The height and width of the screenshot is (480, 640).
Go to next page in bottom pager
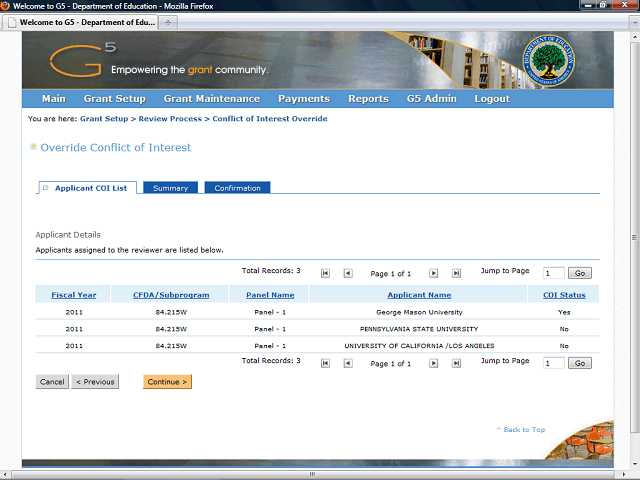pos(433,363)
